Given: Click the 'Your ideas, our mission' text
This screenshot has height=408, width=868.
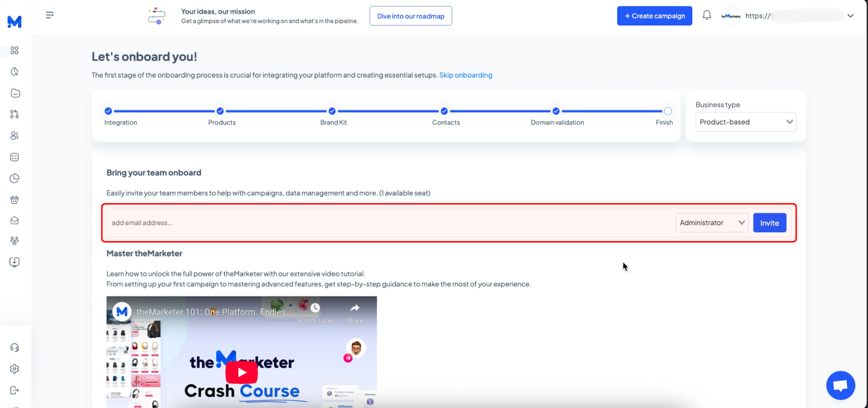Looking at the screenshot, I should (218, 11).
